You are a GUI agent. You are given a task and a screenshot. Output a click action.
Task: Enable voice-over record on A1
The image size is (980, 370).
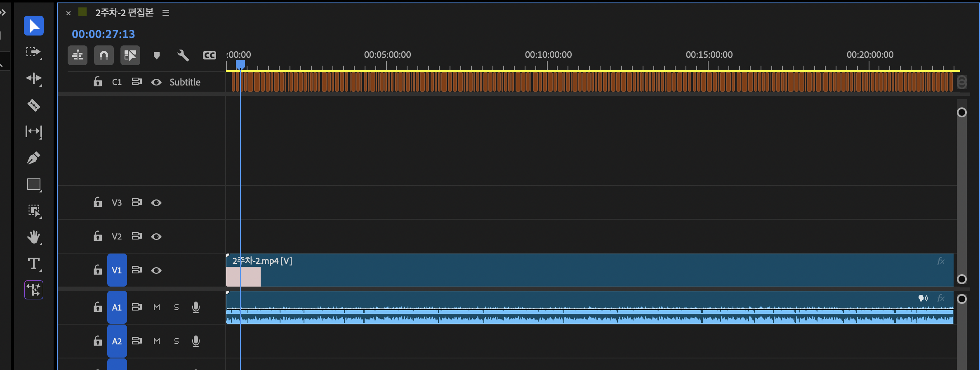[196, 307]
